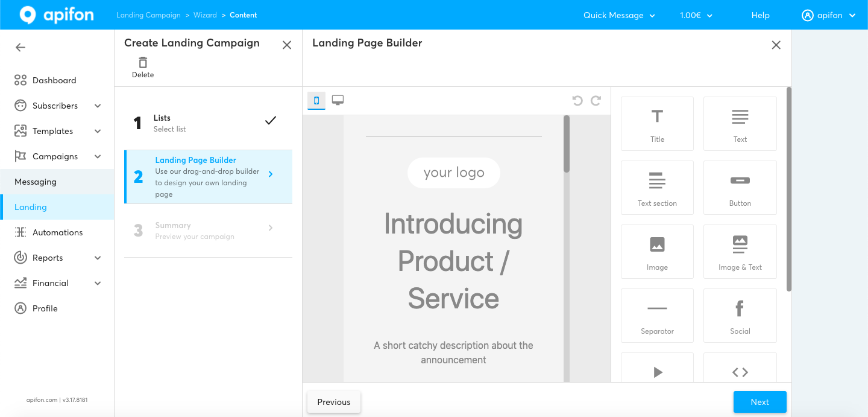Screen dimensions: 868x417
Task: Select the Text section block
Action: 657,187
